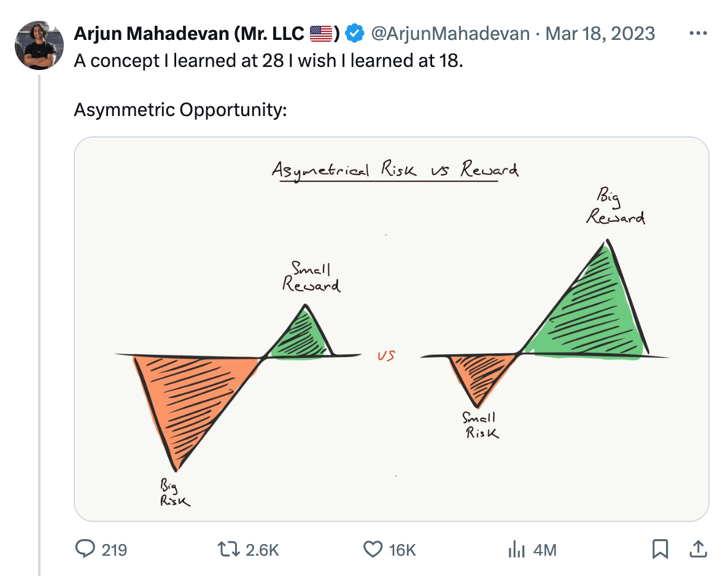This screenshot has height=576, width=728.
Task: Open the three-dot more options menu
Action: point(698,33)
